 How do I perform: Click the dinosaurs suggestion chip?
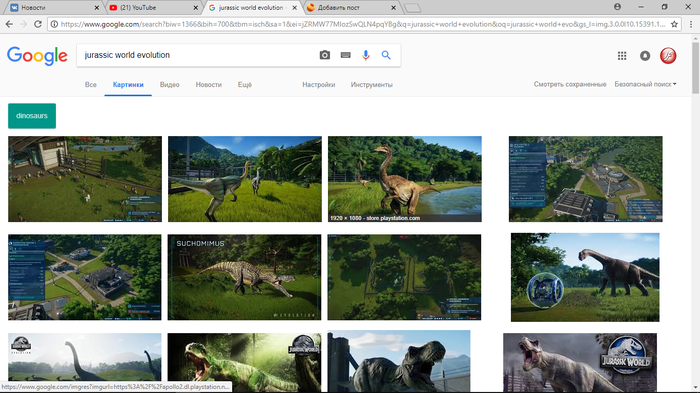pos(32,116)
